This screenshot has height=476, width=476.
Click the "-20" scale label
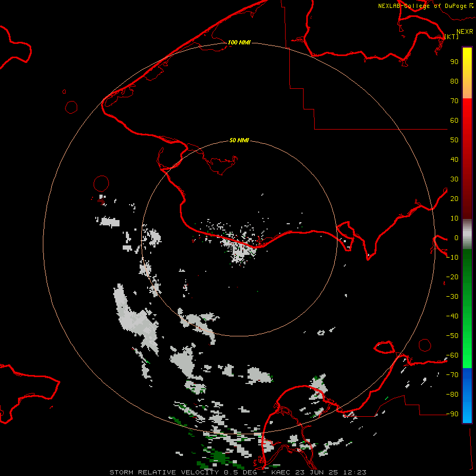(x=452, y=277)
